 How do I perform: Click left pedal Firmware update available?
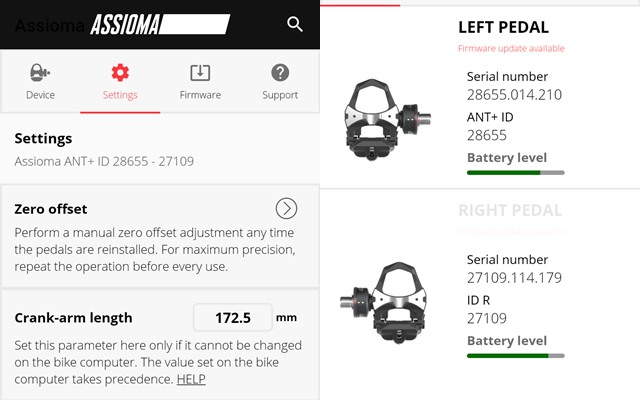(x=511, y=49)
